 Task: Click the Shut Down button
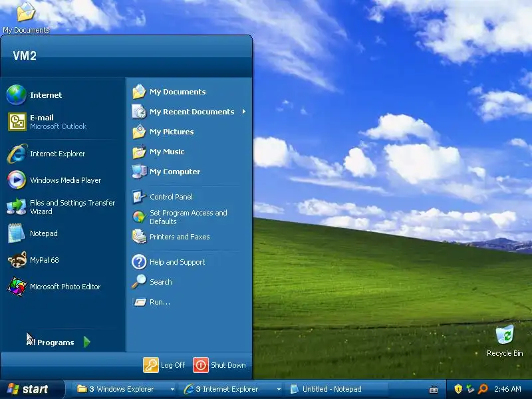pos(219,365)
